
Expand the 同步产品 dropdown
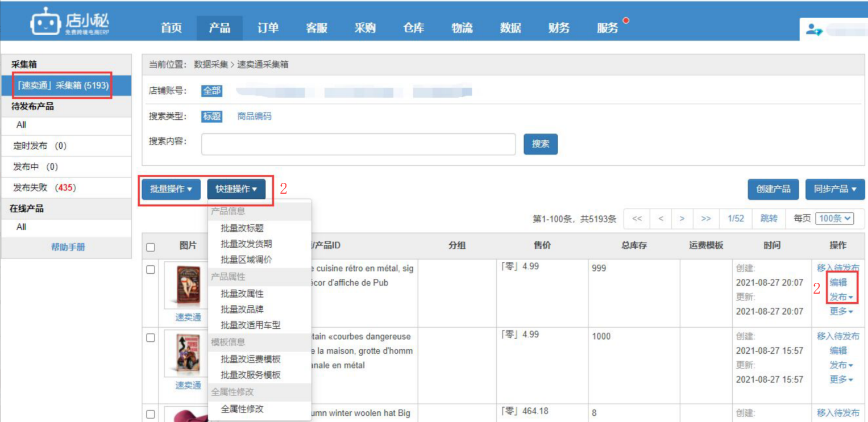tap(835, 189)
